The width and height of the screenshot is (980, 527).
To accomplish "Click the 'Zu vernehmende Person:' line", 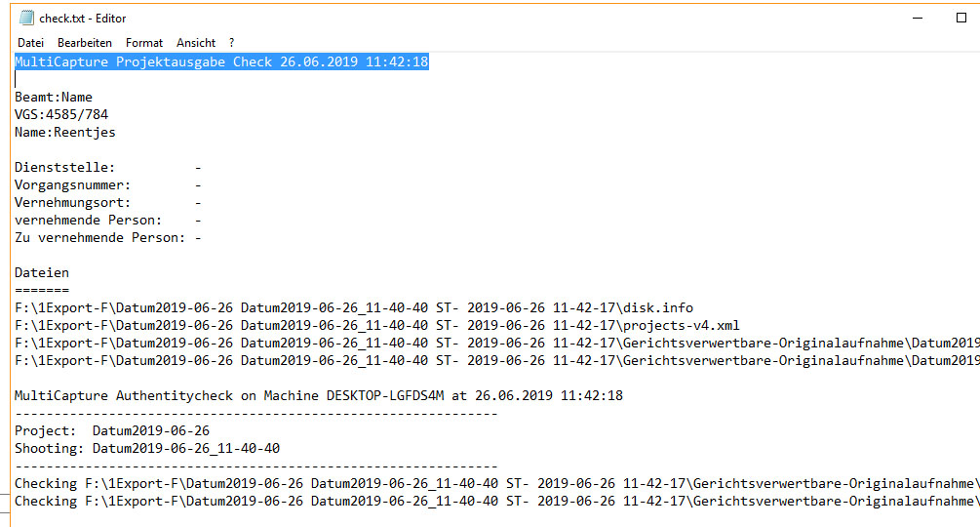I will (107, 237).
